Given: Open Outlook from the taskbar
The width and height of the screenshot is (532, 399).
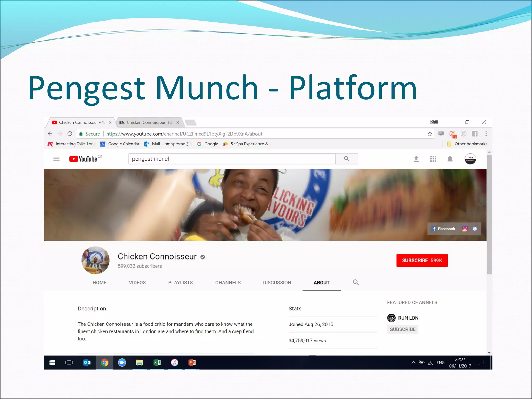Looking at the screenshot, I should [87, 363].
